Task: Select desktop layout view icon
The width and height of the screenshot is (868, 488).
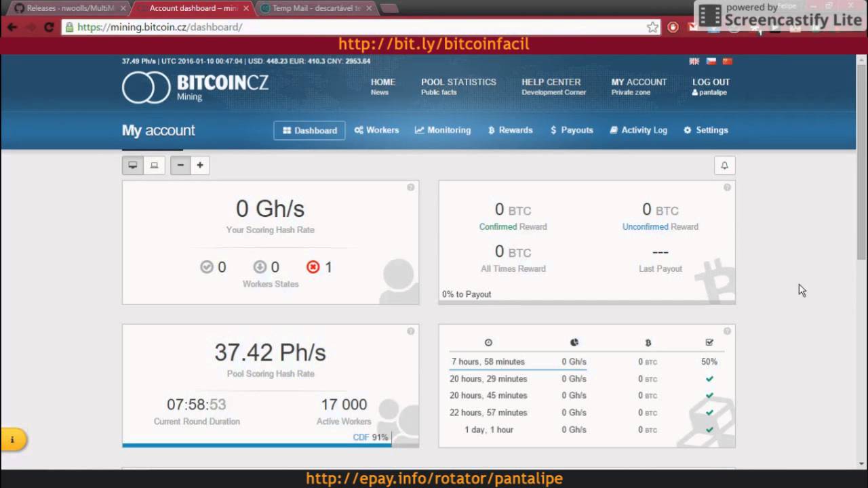Action: (x=133, y=165)
